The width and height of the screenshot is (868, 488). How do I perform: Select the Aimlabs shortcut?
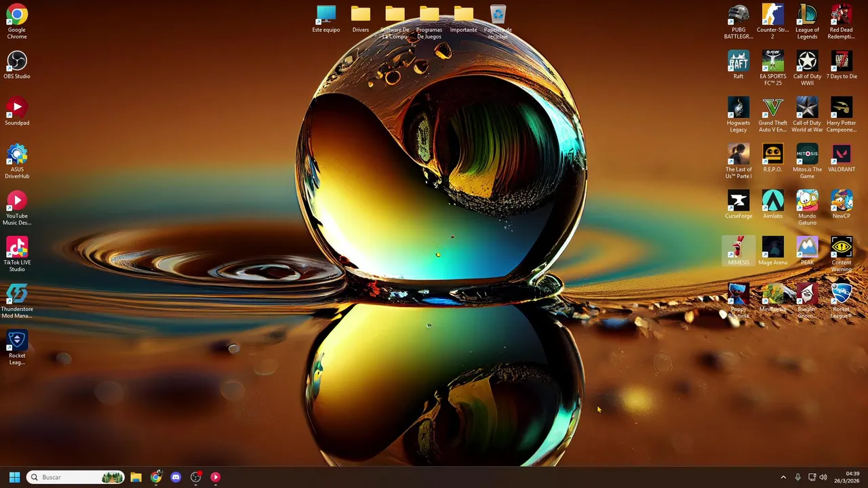point(772,205)
